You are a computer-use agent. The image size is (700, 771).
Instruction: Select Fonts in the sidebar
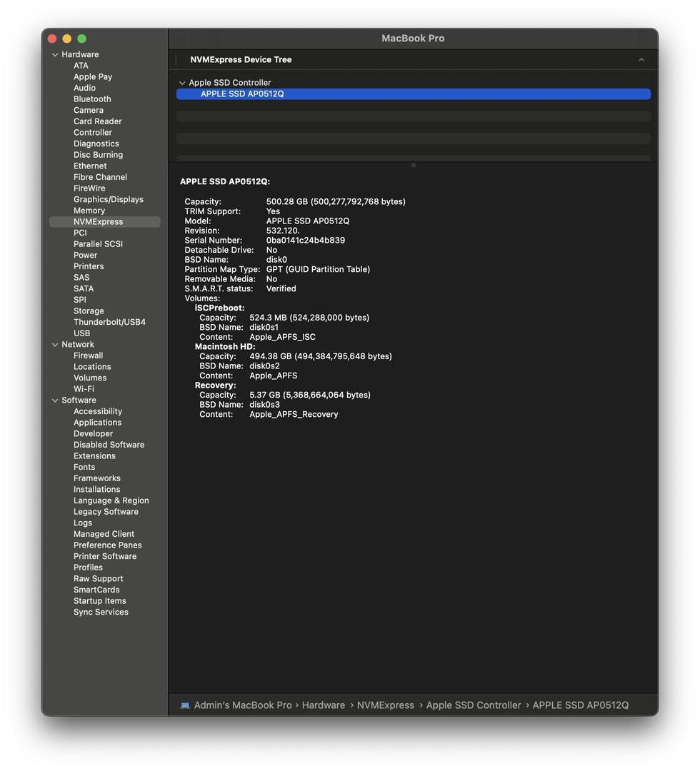[84, 467]
